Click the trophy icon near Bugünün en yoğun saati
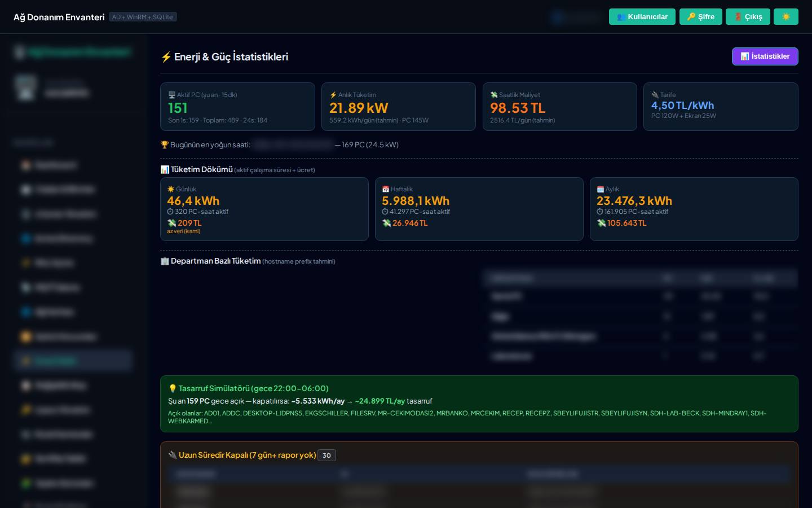 pyautogui.click(x=165, y=144)
